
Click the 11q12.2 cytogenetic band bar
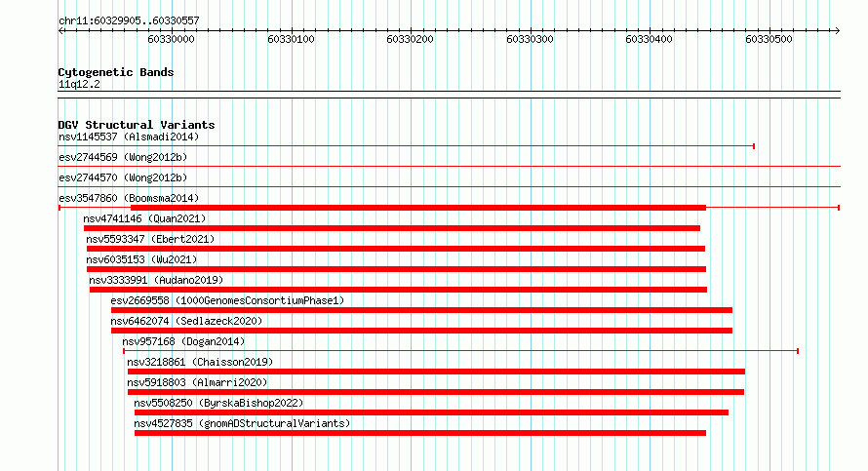[449, 95]
